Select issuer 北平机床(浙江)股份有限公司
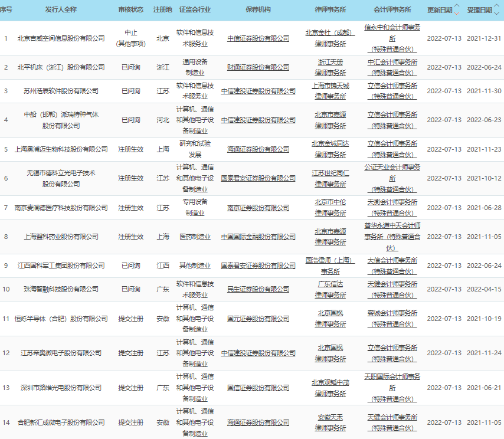This screenshot has height=439, width=504. point(61,67)
